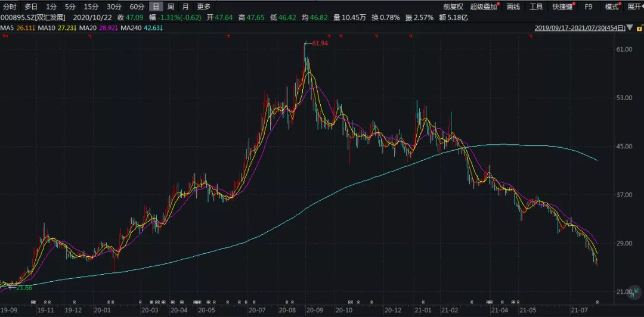
Task: Switch chart to 1分 period
Action: pos(51,7)
